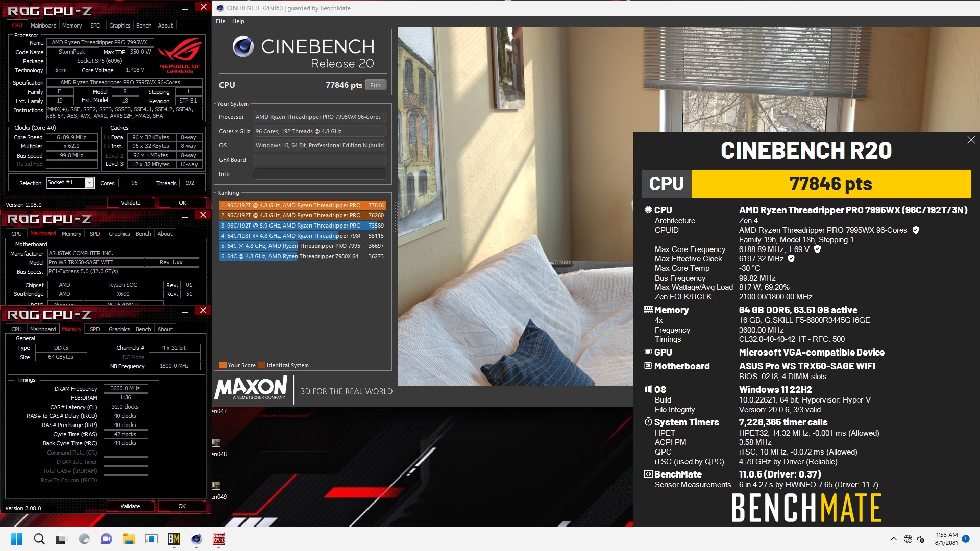The image size is (980, 551).
Task: Click OK in CPU-Z memory window
Action: 182,506
